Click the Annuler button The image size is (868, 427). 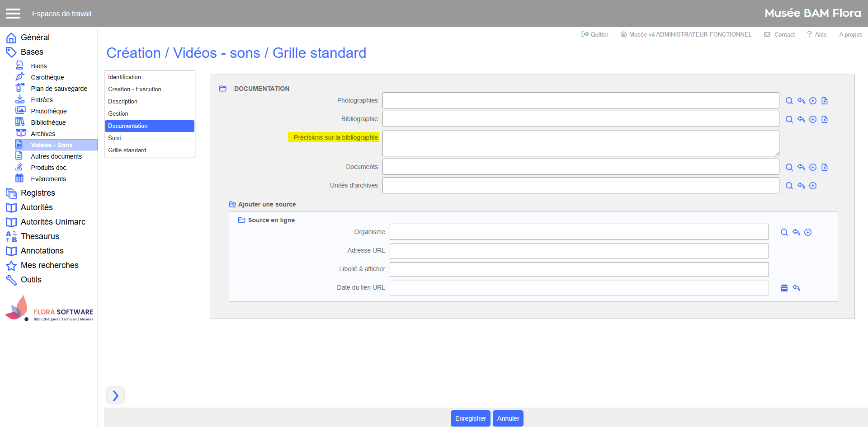click(x=508, y=418)
